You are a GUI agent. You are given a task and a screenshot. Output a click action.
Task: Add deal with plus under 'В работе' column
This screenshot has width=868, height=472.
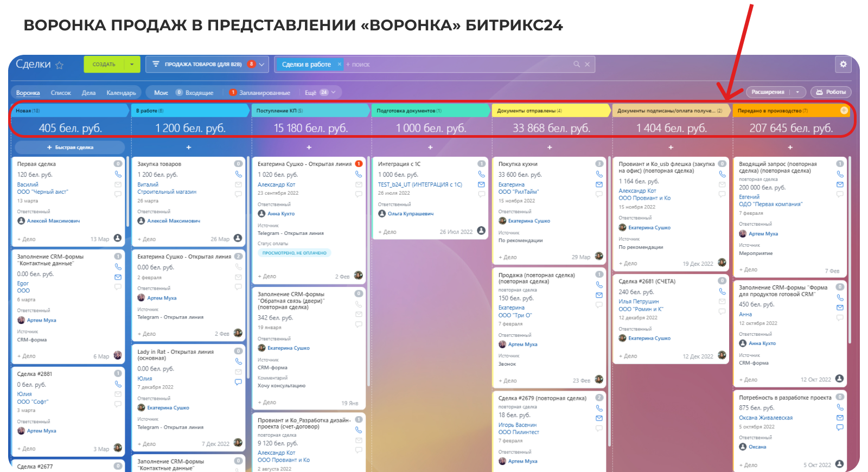click(189, 148)
